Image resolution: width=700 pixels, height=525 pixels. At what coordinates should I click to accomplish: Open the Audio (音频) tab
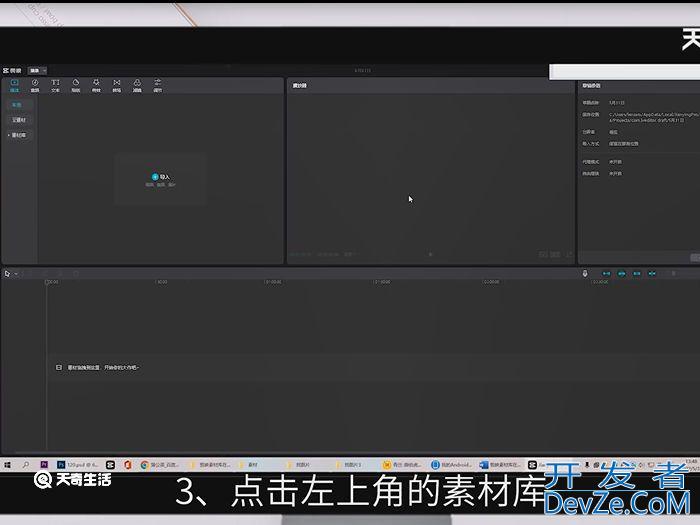point(35,85)
